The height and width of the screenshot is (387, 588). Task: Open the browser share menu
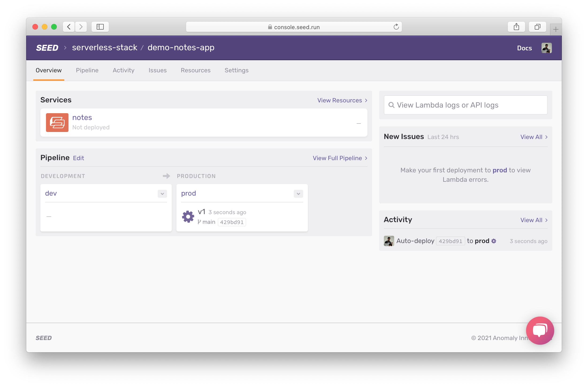(516, 27)
